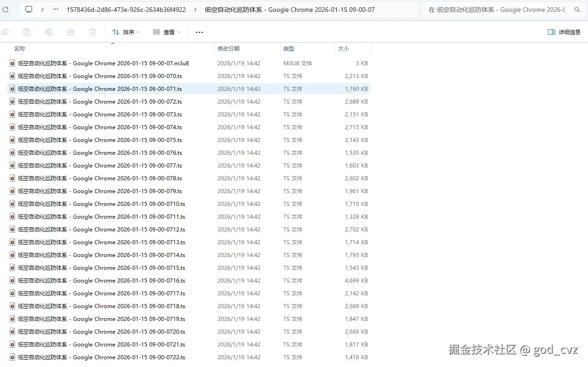Click the file icon of 09-00-0720.ts
The width and height of the screenshot is (588, 367).
pos(12,332)
